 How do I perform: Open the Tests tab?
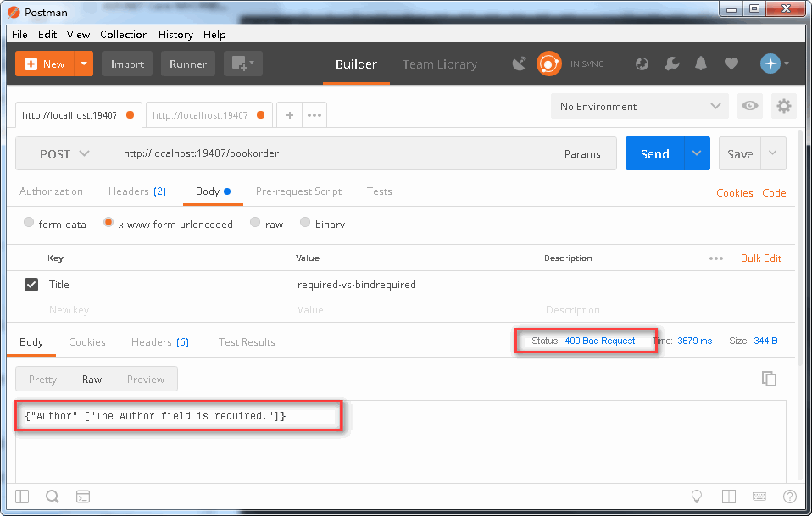[x=379, y=191]
